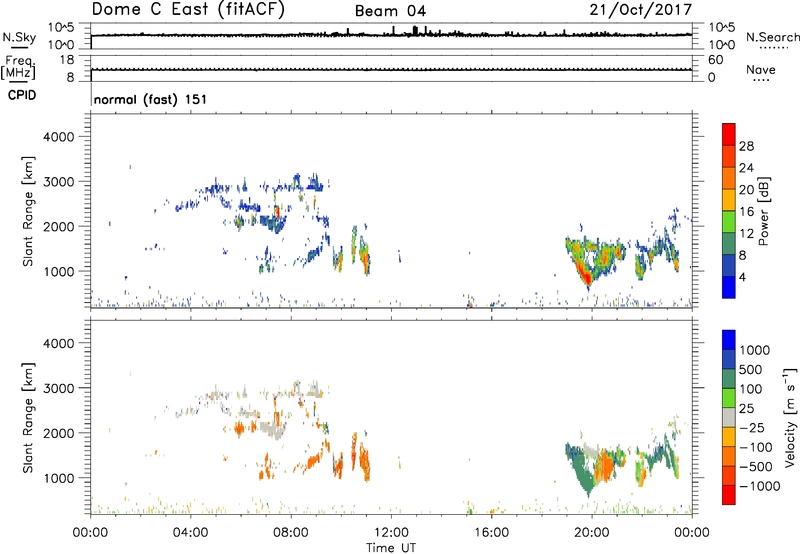
Task: Click the '28' tick on the power colorbar
Action: [x=746, y=146]
